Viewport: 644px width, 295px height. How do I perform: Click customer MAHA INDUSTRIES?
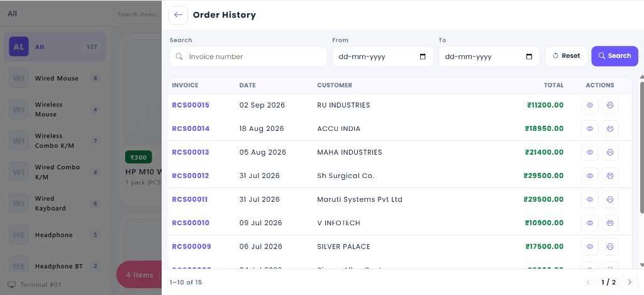click(350, 152)
